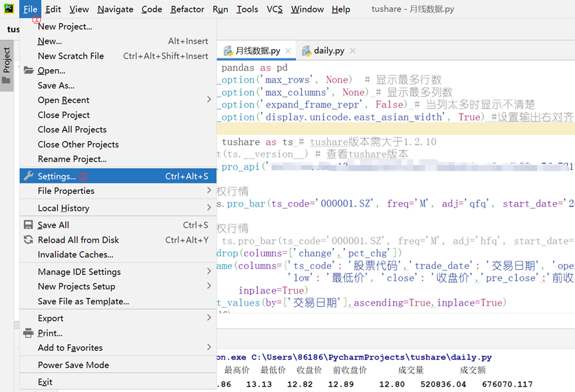Screen dimensions: 575x392
Task: Expand the Manage IDE Settings submenu arrow
Action: [x=209, y=271]
